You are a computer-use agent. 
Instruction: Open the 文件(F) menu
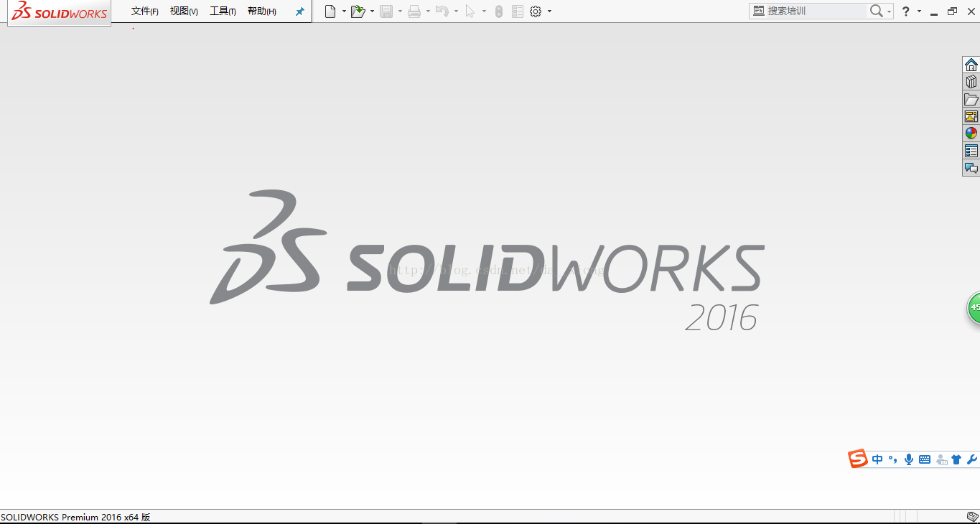[x=144, y=11]
